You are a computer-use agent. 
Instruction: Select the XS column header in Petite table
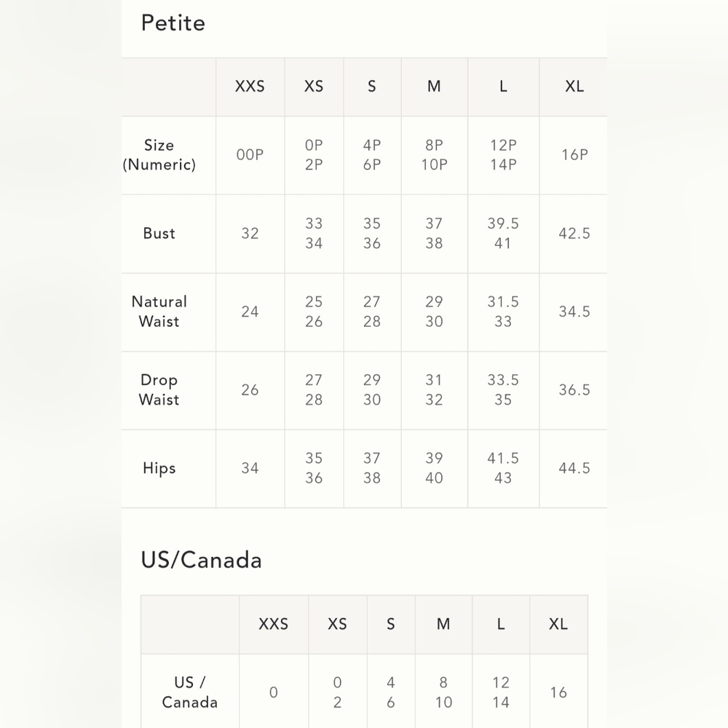(314, 87)
